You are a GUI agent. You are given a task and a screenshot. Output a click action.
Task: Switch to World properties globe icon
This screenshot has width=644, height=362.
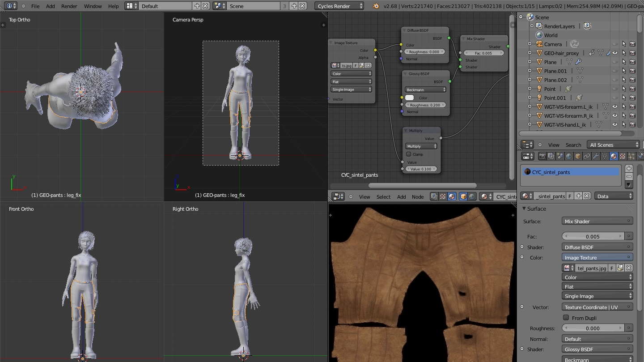(569, 156)
